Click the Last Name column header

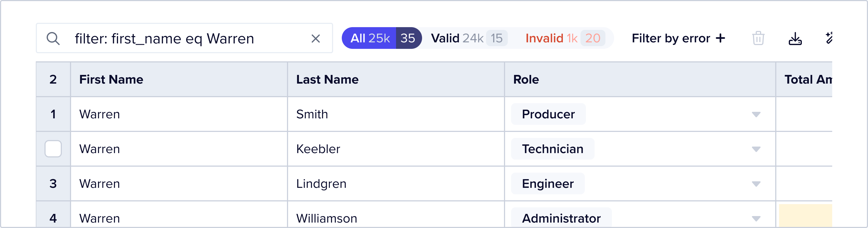pos(327,80)
